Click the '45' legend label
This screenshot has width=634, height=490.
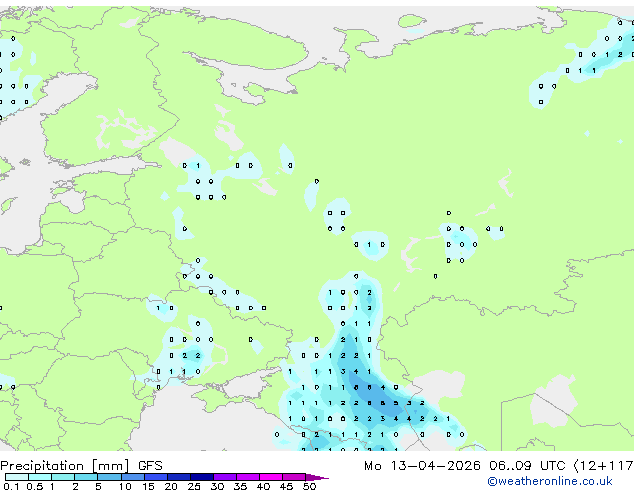pos(286,486)
